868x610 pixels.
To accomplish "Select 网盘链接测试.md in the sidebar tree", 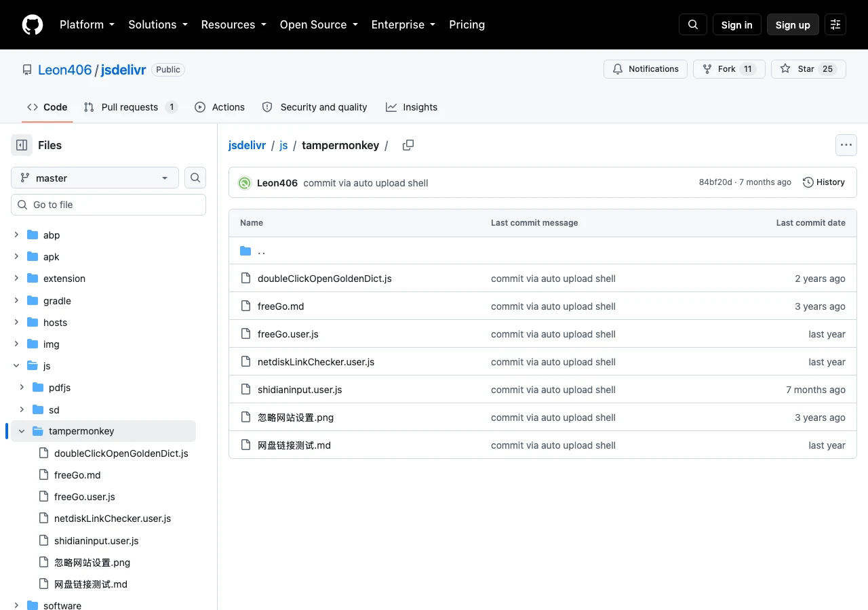I will click(x=91, y=584).
